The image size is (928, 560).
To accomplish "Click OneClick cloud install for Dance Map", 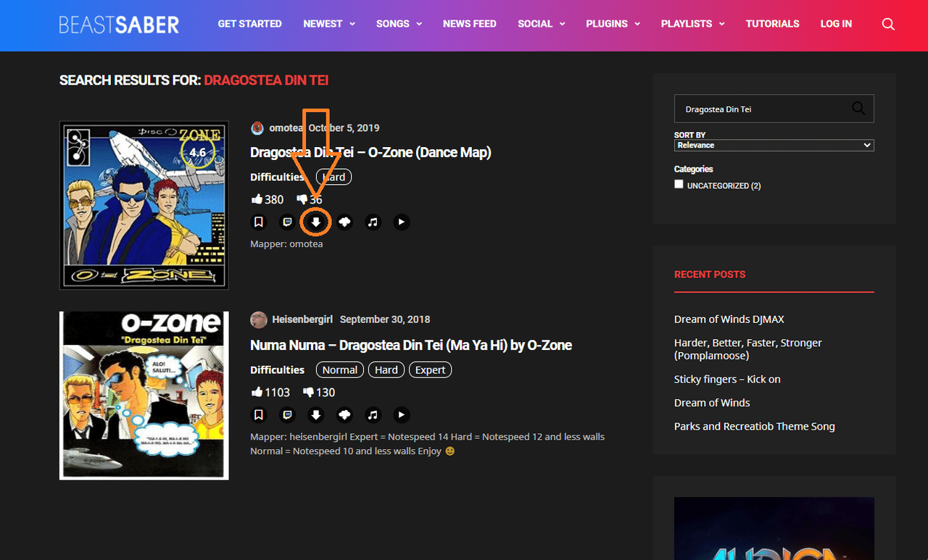I will coord(344,222).
